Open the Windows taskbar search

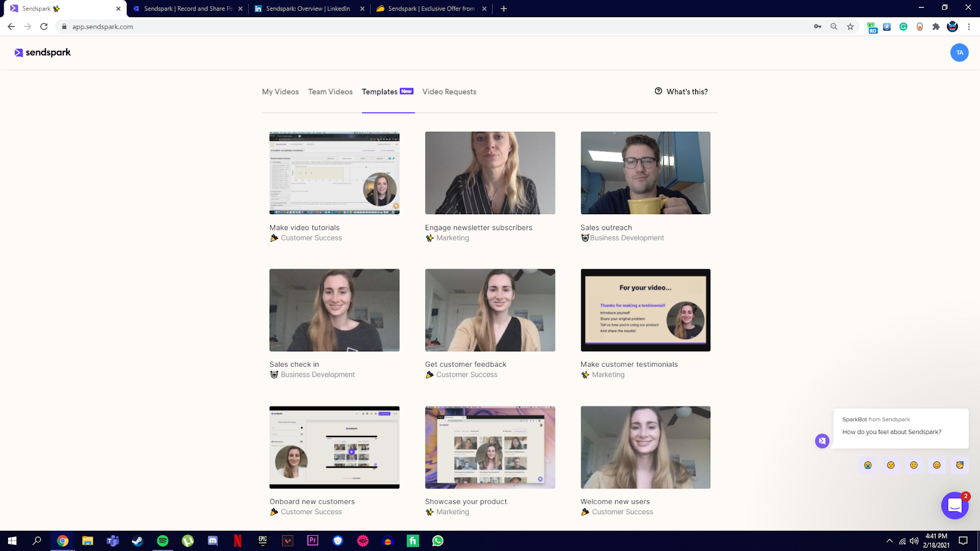click(37, 541)
